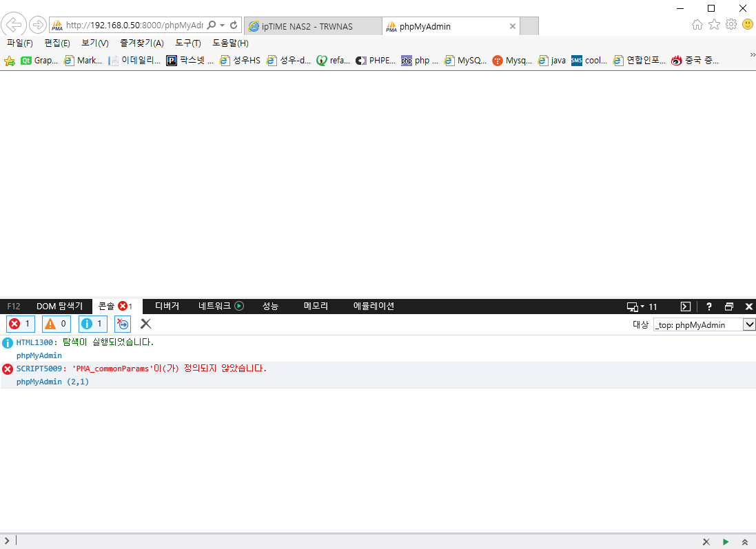Expand the document mode 11 dropdown
756x549 pixels.
tap(642, 307)
